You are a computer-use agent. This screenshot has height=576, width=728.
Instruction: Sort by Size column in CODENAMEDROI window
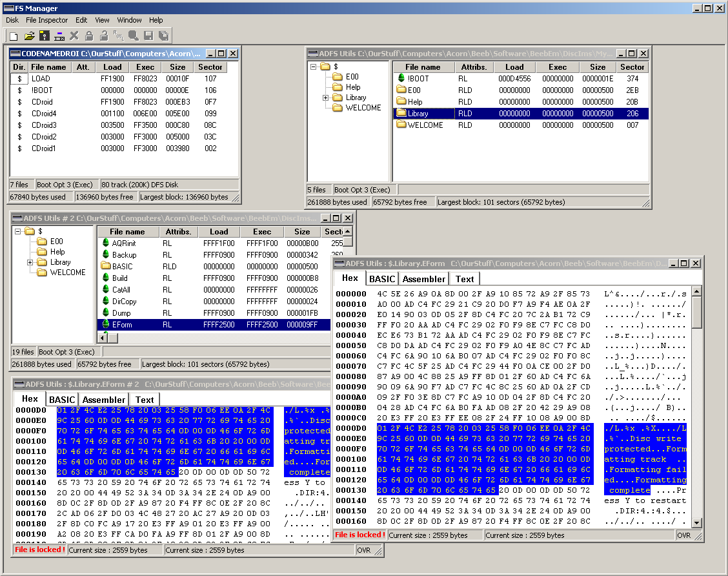coord(177,67)
